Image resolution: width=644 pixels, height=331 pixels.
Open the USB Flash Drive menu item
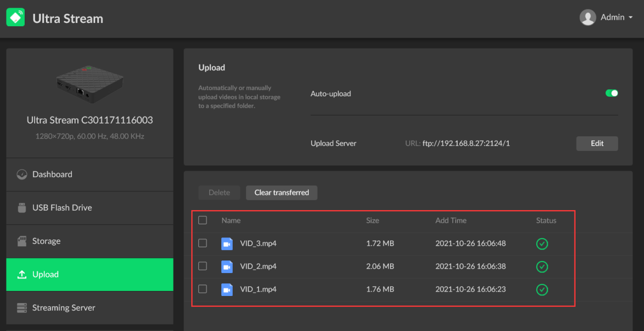click(90, 207)
